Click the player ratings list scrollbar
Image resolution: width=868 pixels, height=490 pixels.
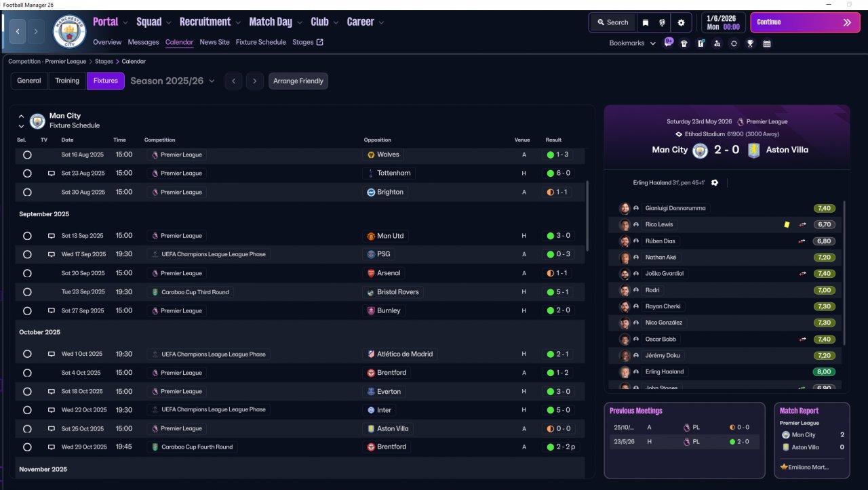tap(844, 273)
